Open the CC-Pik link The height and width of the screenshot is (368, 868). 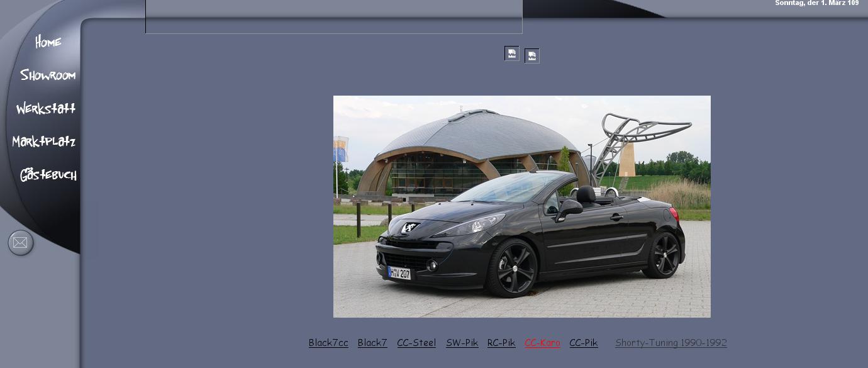coord(584,343)
